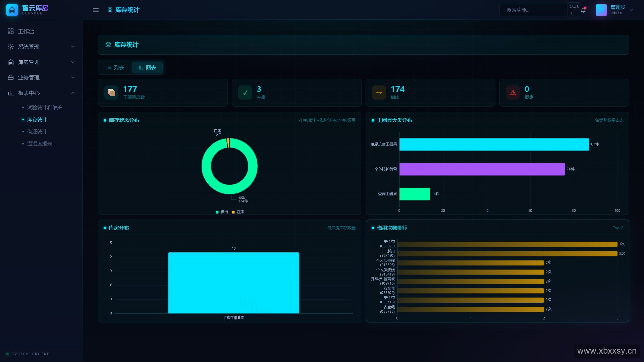The height and width of the screenshot is (362, 644).
Task: Expand the 库房管理 menu chevron
Action: click(73, 62)
